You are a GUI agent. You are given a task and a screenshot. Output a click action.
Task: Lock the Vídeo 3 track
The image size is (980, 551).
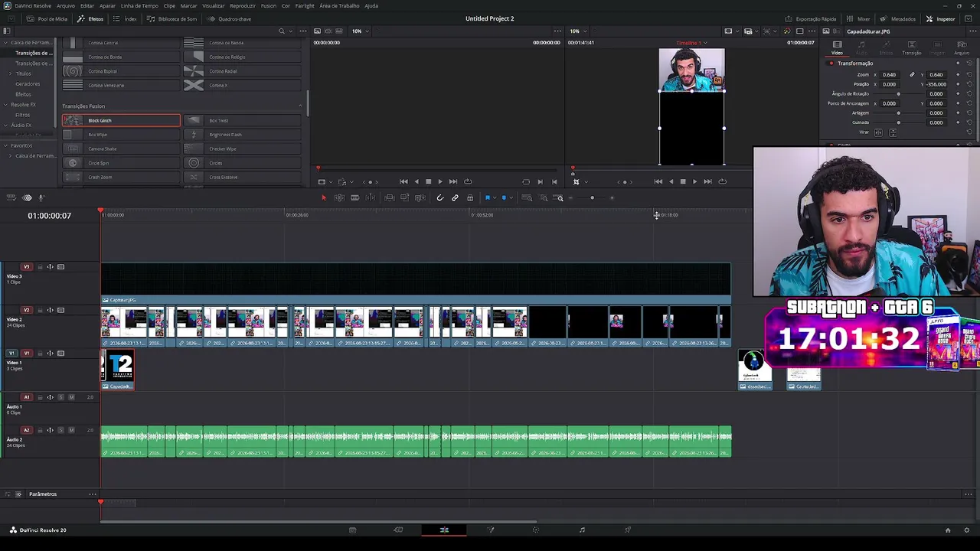40,267
